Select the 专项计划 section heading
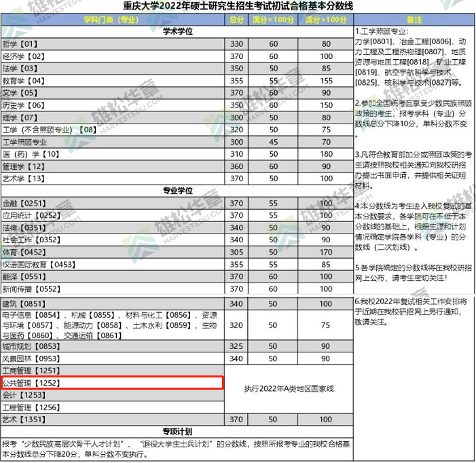The width and height of the screenshot is (476, 463). tap(177, 431)
